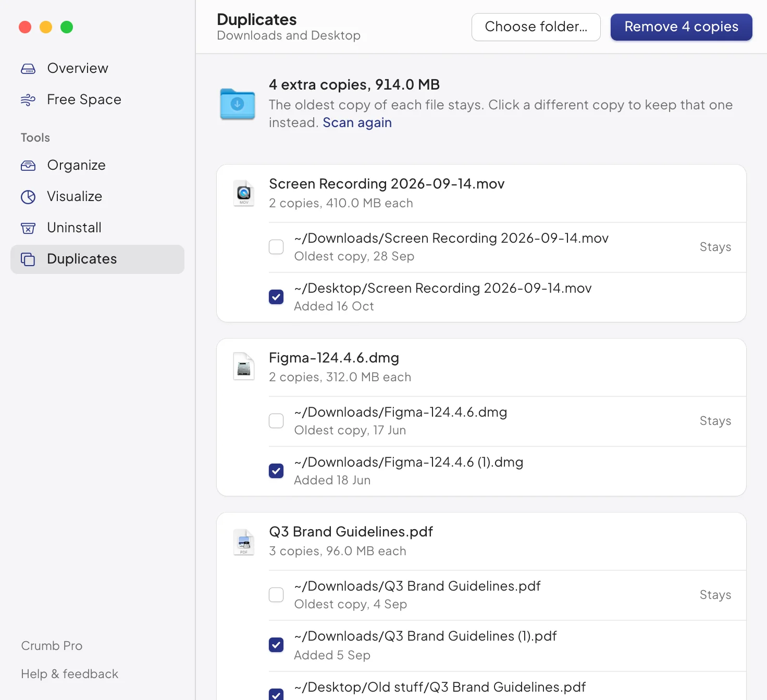Open the Overview section

[97, 68]
